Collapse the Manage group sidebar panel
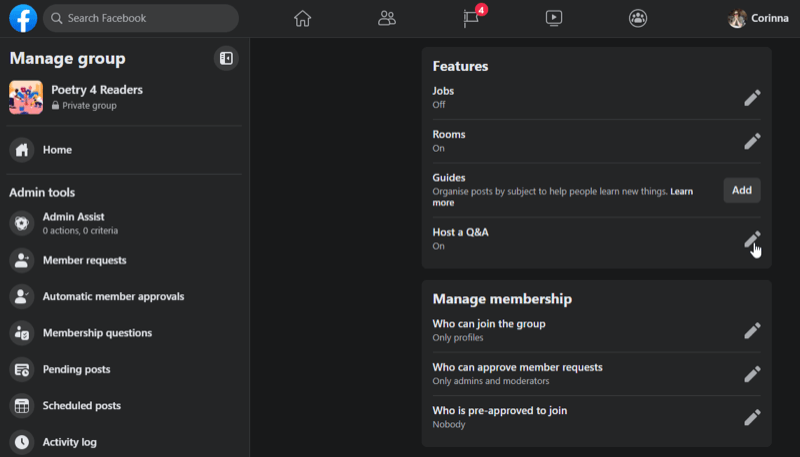800x457 pixels. (226, 59)
